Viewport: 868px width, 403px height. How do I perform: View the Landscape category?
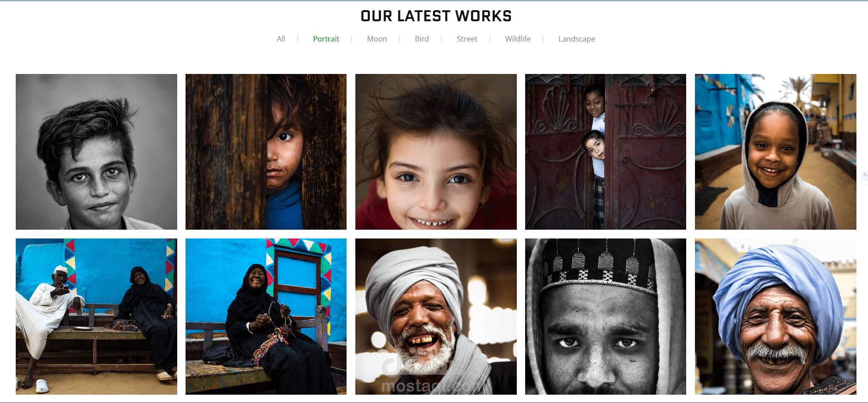[x=577, y=39]
